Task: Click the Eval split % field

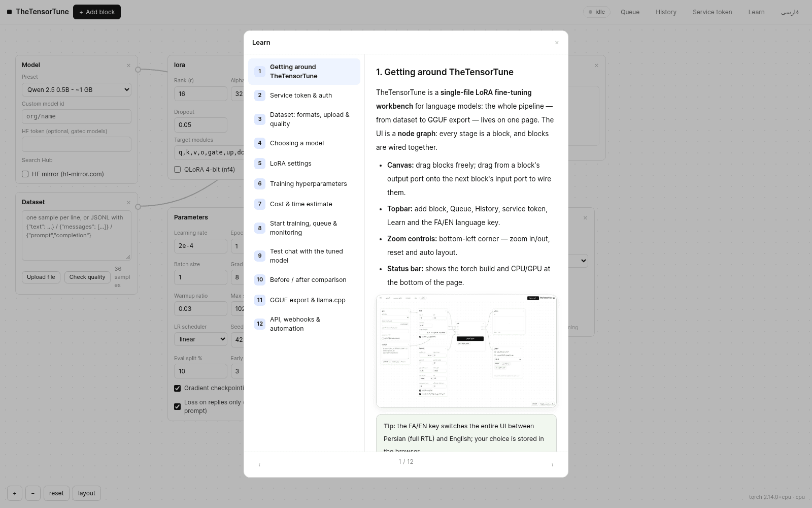Action: pos(200,371)
